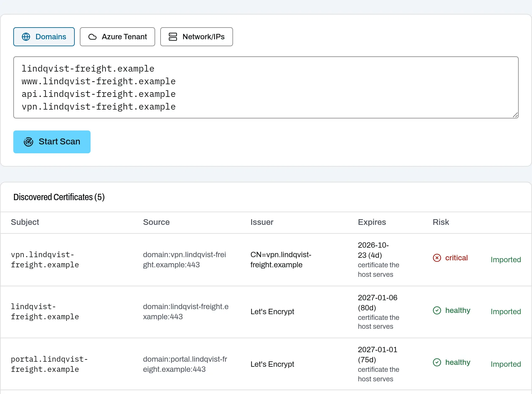Select subject vpn.lindqvist-freight.example in table
532x394 pixels.
[x=45, y=260]
